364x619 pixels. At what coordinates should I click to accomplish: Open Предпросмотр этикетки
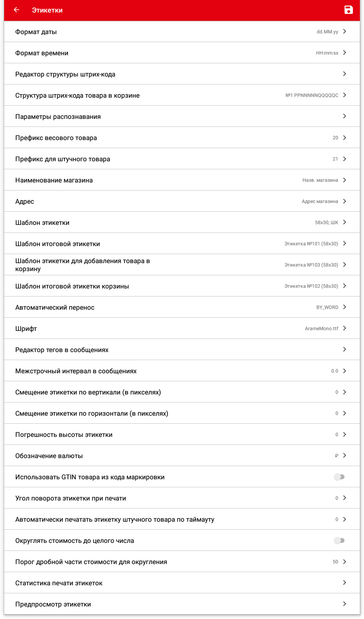coord(182,604)
